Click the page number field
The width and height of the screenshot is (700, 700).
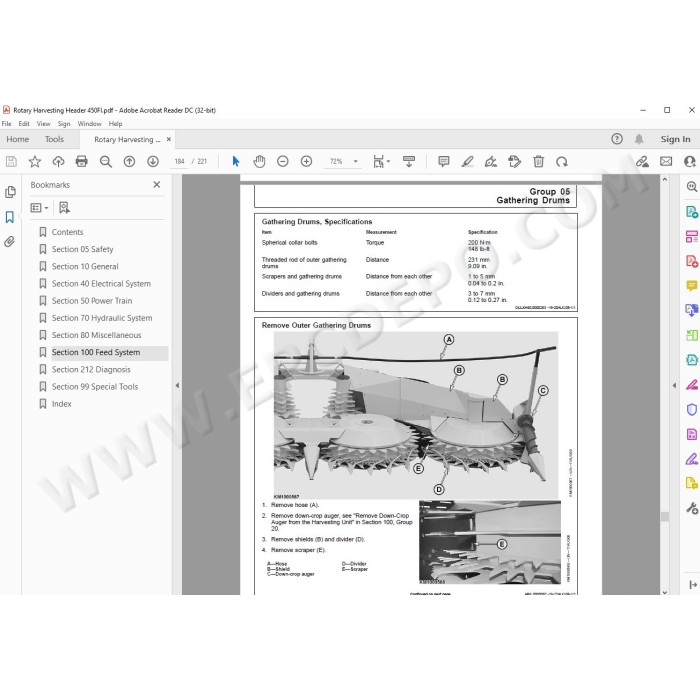[179, 162]
